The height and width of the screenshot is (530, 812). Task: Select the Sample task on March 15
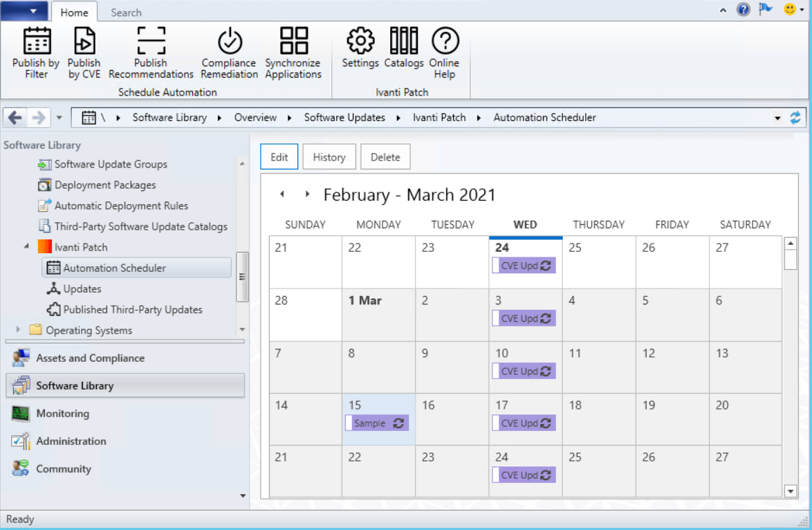point(377,423)
